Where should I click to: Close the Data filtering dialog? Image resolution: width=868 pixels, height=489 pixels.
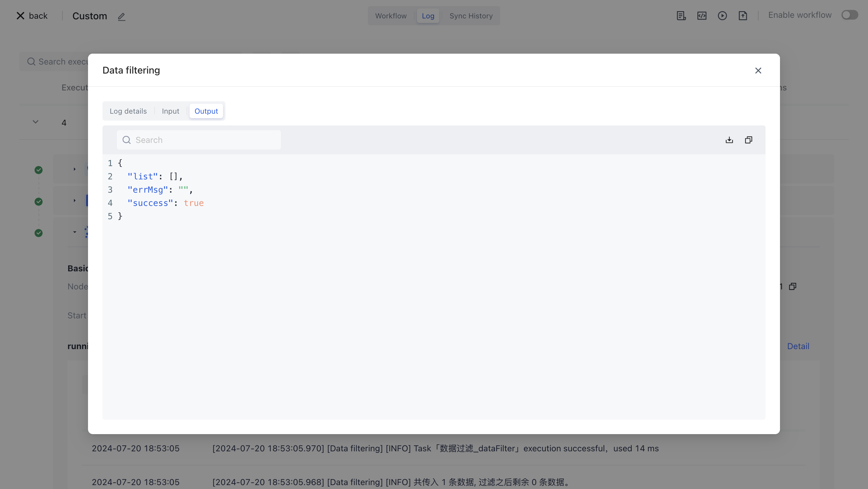click(x=758, y=71)
